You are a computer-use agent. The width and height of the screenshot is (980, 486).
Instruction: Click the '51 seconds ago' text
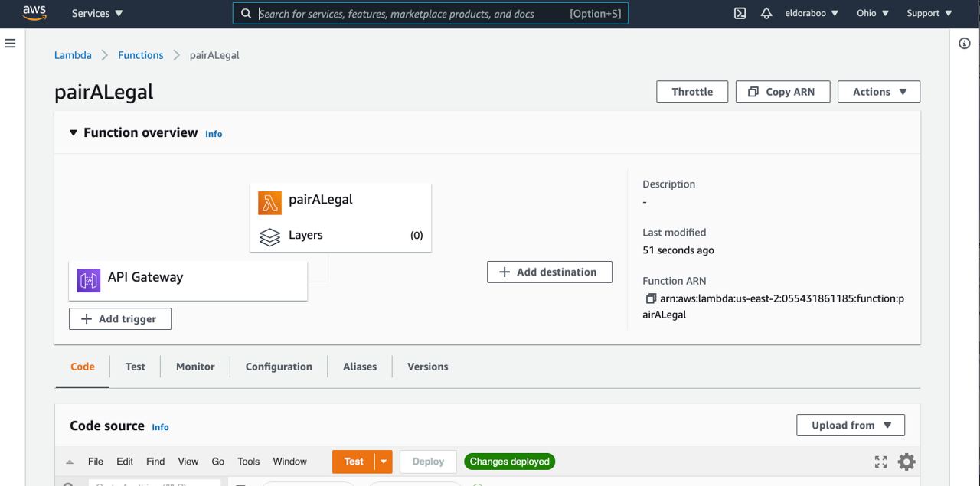click(x=678, y=250)
